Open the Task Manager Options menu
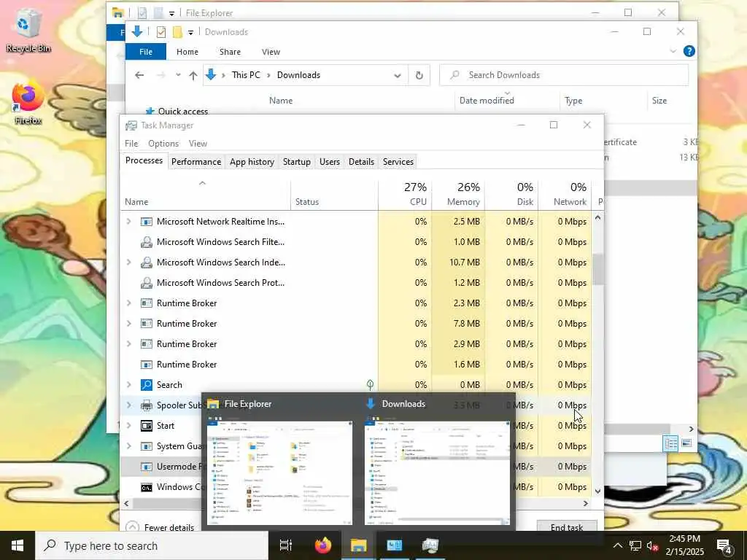The width and height of the screenshot is (747, 560). (163, 144)
